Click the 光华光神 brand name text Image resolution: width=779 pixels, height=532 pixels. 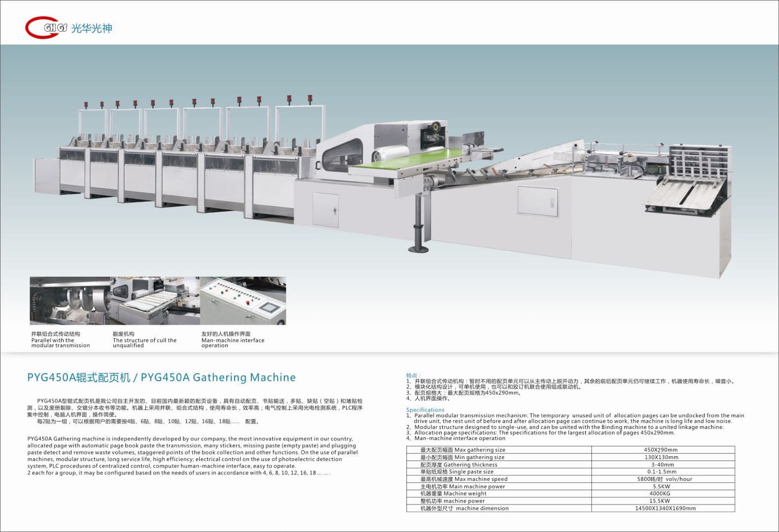(92, 29)
